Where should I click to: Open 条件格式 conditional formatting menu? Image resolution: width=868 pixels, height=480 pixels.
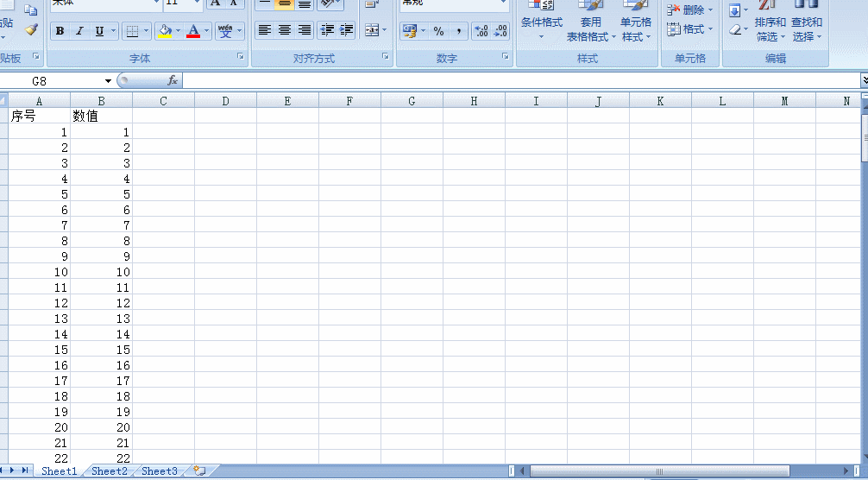[x=541, y=21]
